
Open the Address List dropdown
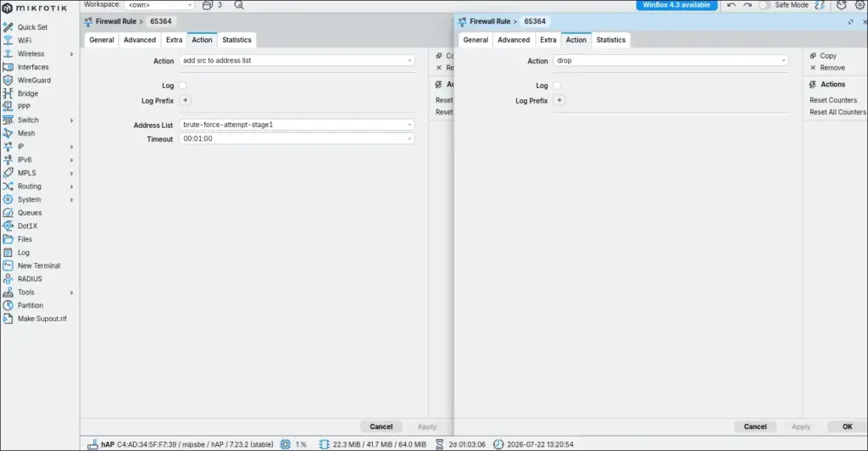pyautogui.click(x=297, y=125)
